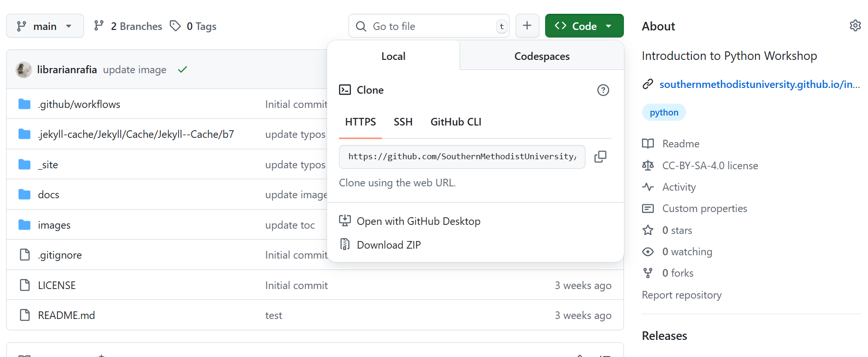Click the tag icon beside 0 Tags
868x357 pixels.
pyautogui.click(x=175, y=26)
